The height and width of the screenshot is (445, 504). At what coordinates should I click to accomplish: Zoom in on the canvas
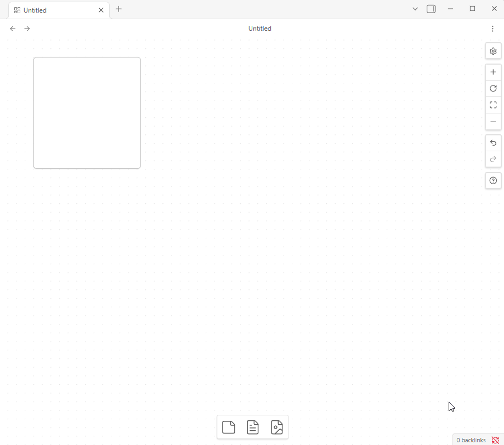pyautogui.click(x=493, y=72)
